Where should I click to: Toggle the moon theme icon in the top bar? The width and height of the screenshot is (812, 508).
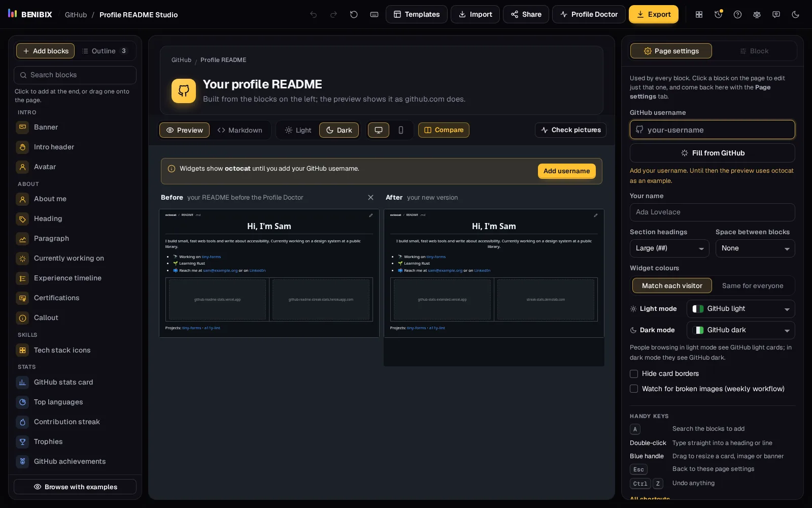tap(796, 14)
